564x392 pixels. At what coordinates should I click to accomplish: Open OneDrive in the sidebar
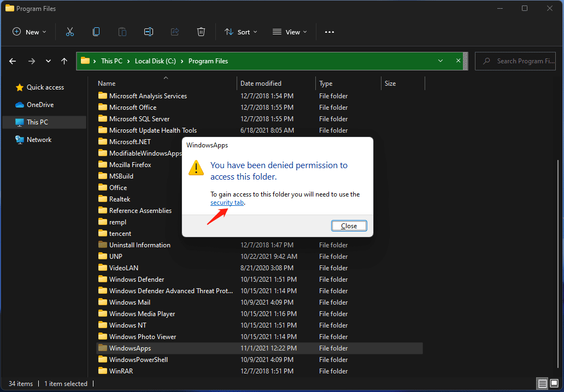pos(40,105)
